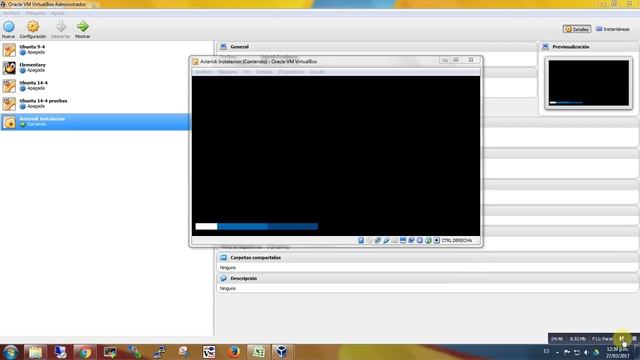640x360 pixels.
Task: Open Máquina menu in VM window
Action: click(x=227, y=72)
